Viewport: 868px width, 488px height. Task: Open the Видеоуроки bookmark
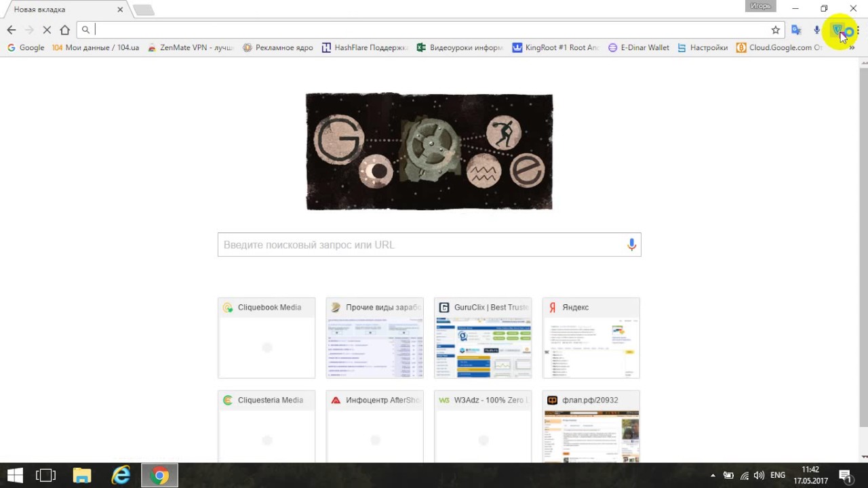(460, 48)
